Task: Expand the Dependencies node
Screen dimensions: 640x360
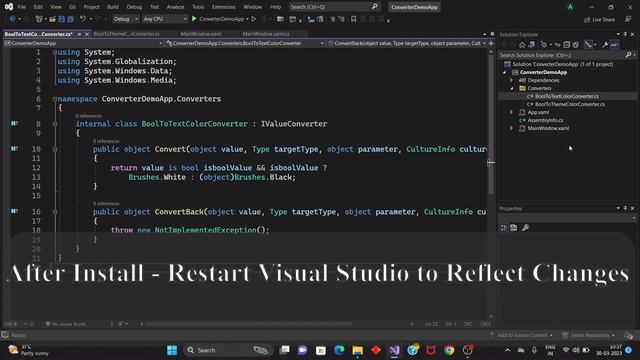Action: click(x=511, y=80)
